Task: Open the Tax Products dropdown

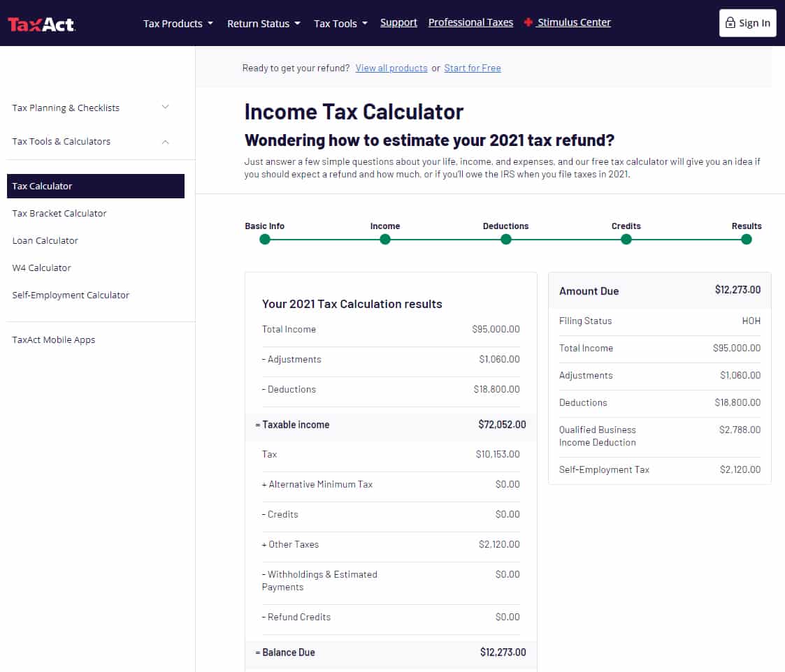Action: point(178,23)
